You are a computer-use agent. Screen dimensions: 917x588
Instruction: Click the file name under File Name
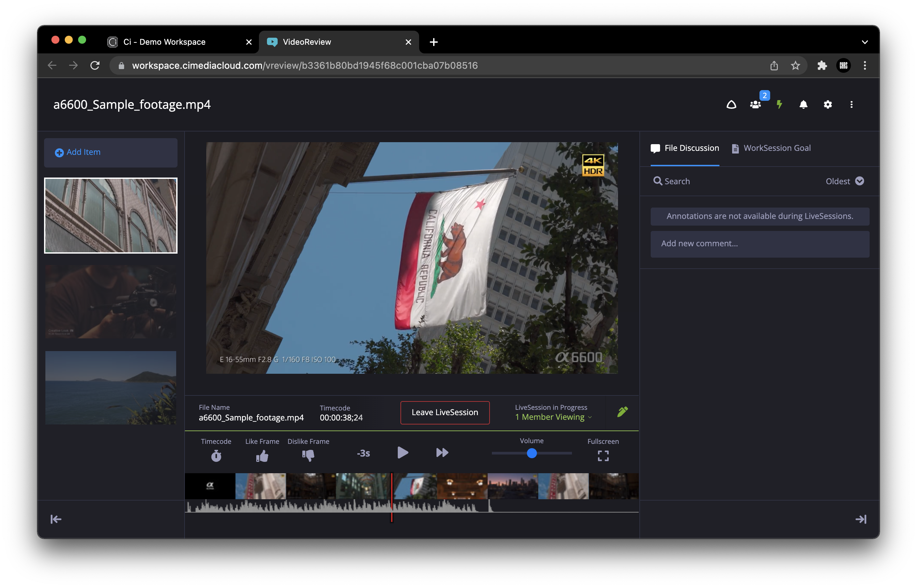pyautogui.click(x=251, y=418)
